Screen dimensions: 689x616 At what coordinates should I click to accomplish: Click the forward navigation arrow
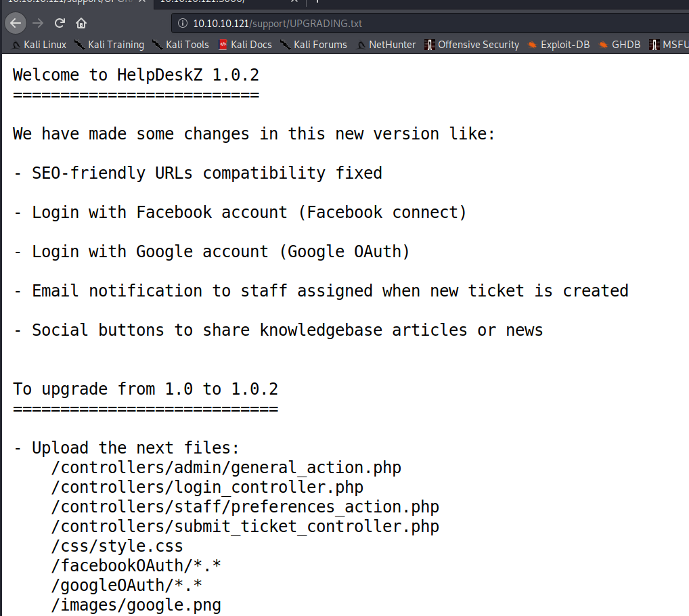click(38, 23)
